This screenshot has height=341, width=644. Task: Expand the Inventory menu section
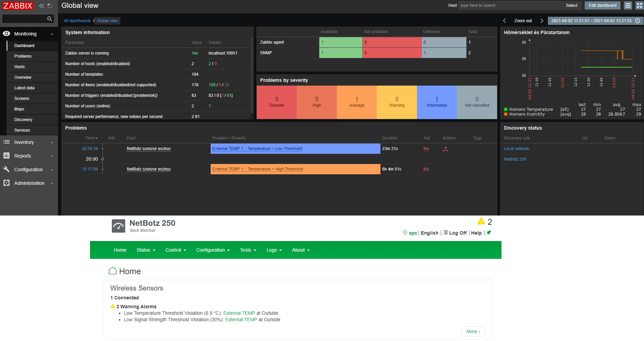tap(52, 143)
